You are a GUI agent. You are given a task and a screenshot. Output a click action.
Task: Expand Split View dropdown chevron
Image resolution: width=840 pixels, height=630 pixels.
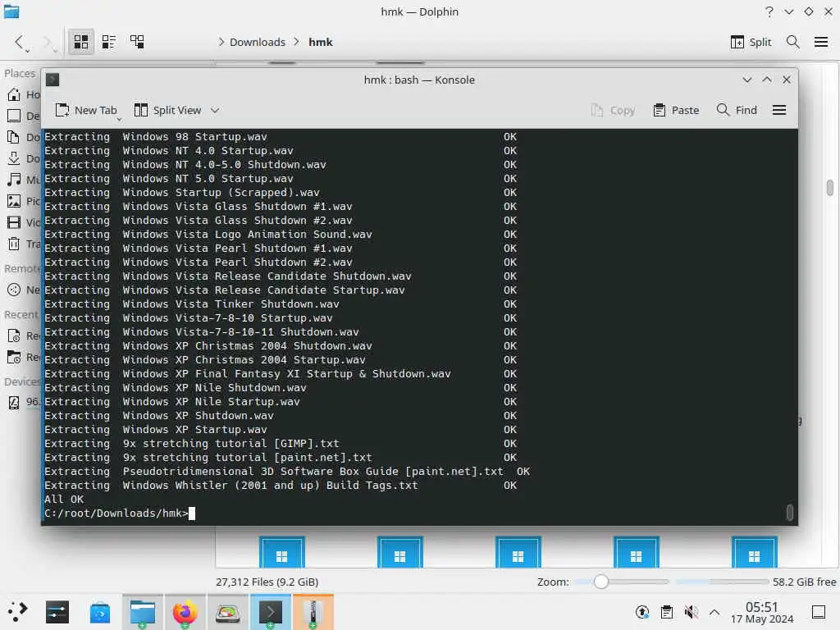(215, 110)
